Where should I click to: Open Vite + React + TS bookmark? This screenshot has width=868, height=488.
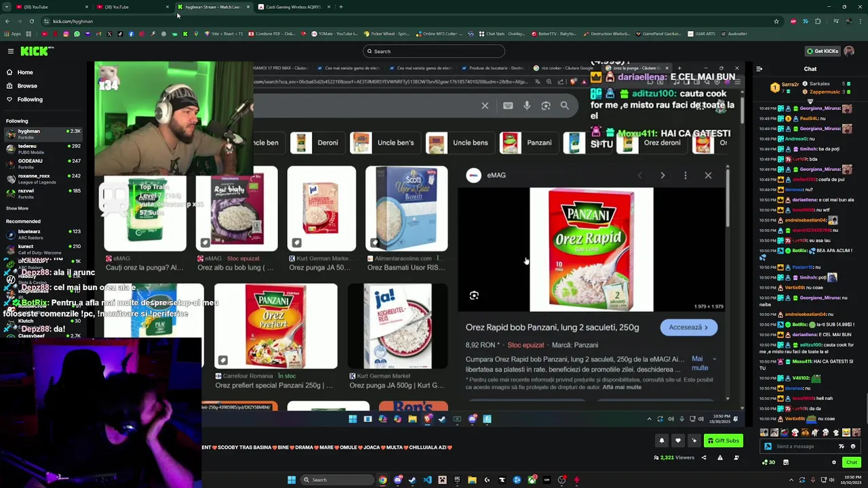click(x=223, y=33)
